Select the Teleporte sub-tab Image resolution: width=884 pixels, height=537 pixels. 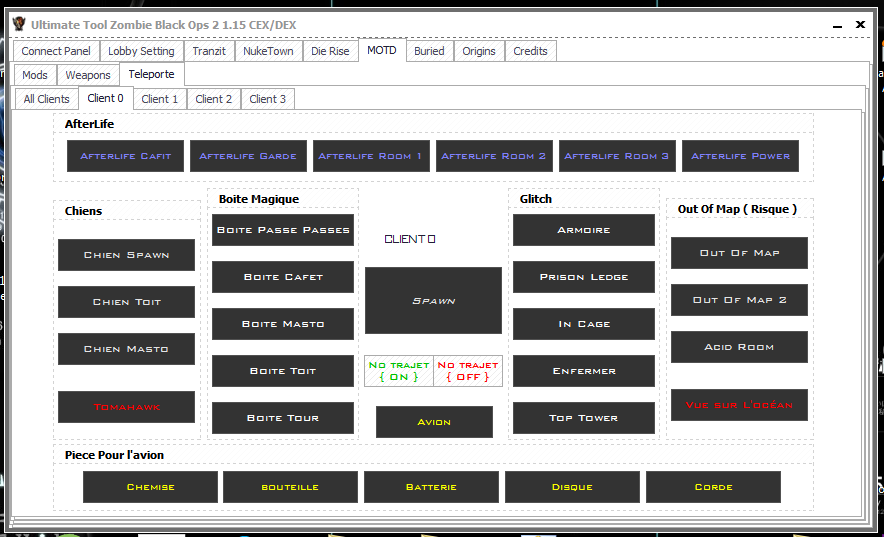tap(152, 74)
